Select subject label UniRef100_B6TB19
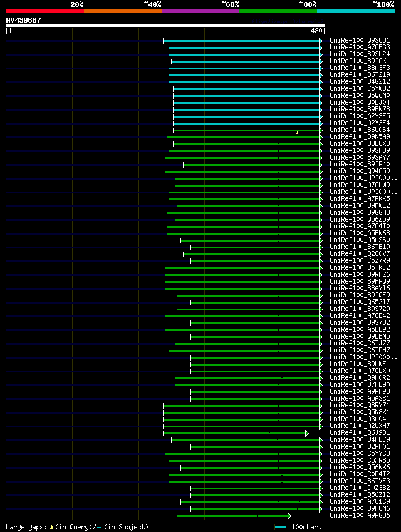 pos(360,247)
